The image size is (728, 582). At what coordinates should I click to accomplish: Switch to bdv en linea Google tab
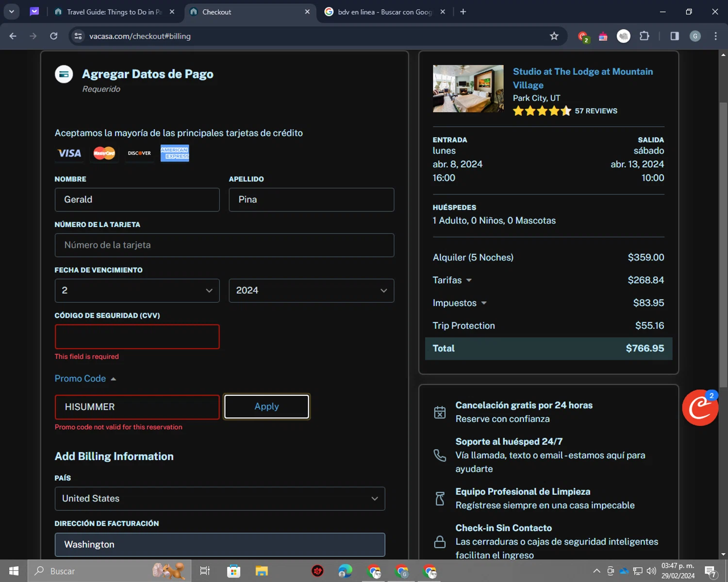(384, 12)
